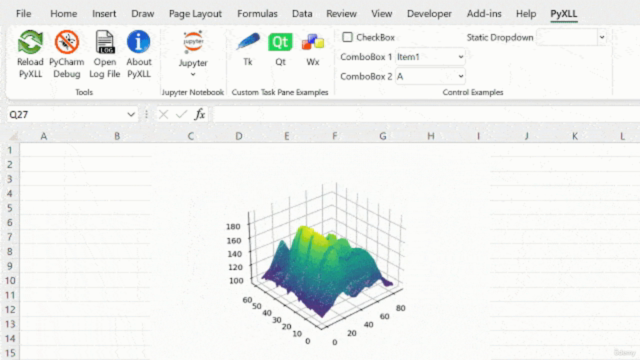This screenshot has width=640, height=360.
Task: Select column A header
Action: click(x=44, y=136)
